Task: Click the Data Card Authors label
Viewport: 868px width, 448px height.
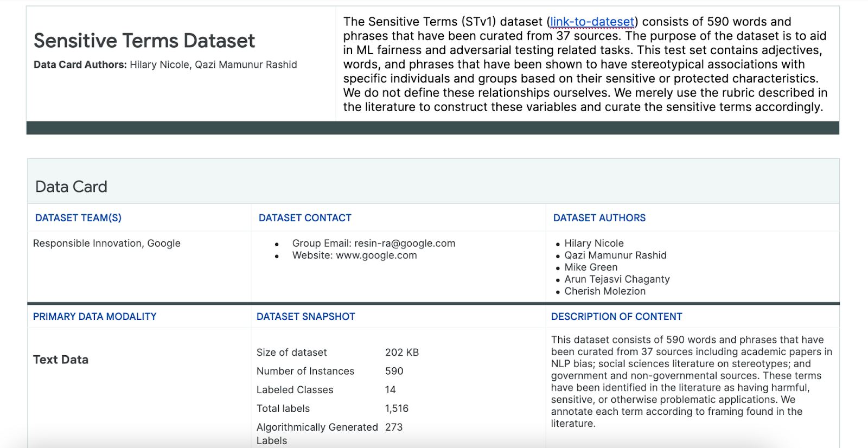Action: pos(80,65)
